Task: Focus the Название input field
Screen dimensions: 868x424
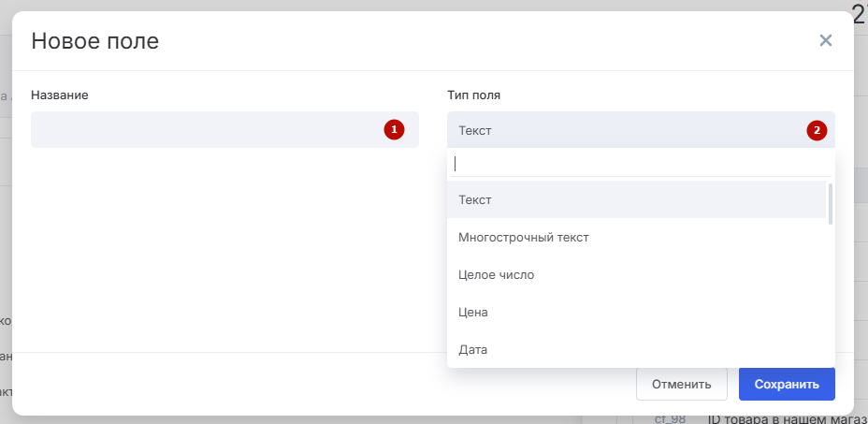Action: [x=206, y=130]
